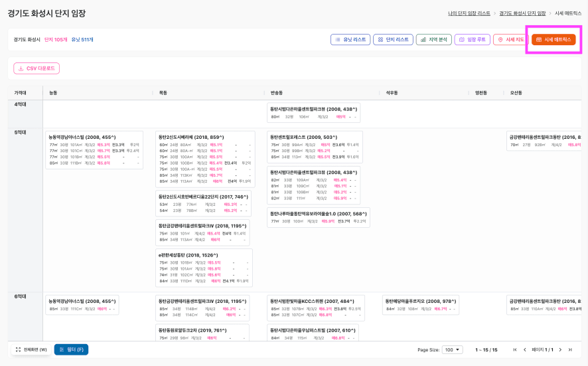Enter fullscreen with 전체화면 (W) button

click(31, 349)
